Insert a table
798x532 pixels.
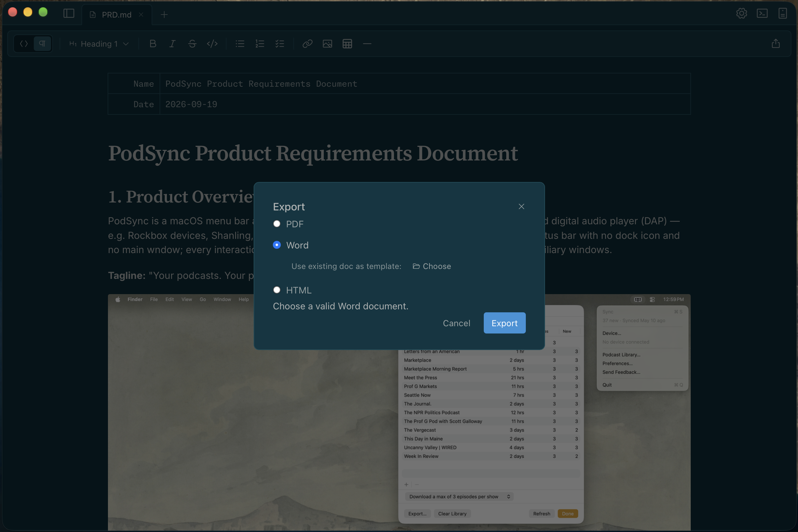[x=347, y=43]
